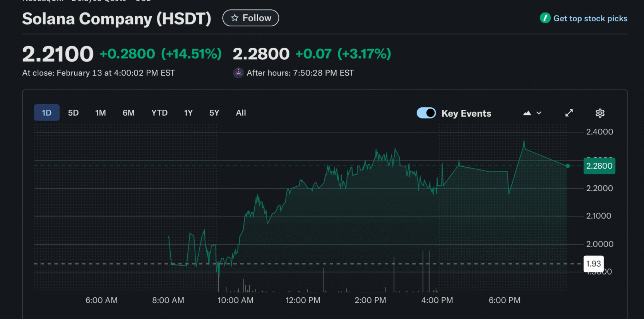Show the 1M price history
The width and height of the screenshot is (644, 319).
point(100,113)
